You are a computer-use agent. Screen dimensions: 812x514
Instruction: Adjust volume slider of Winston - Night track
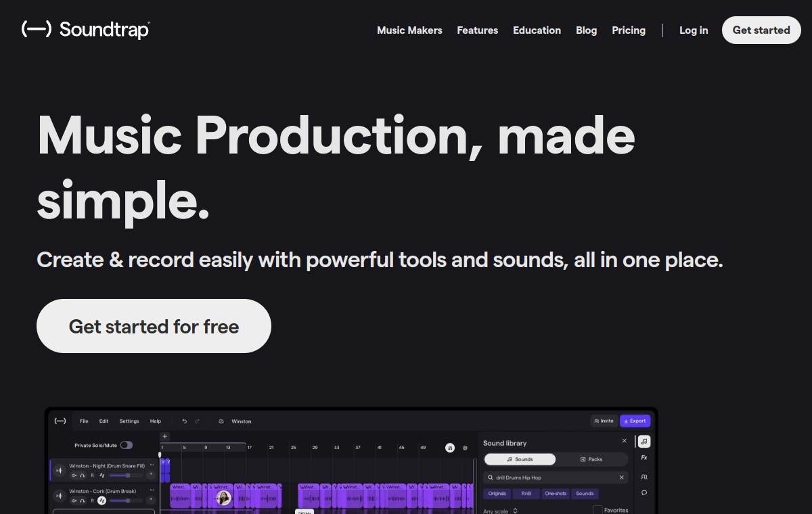126,475
